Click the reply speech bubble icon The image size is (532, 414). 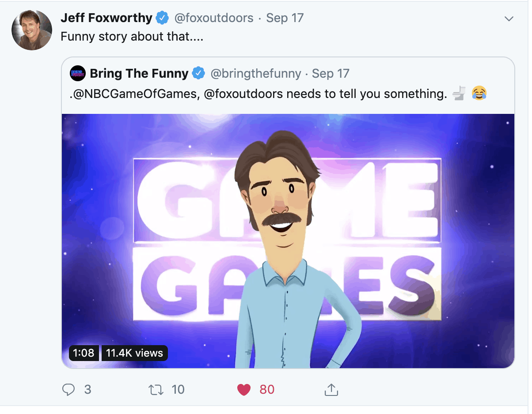coord(68,389)
